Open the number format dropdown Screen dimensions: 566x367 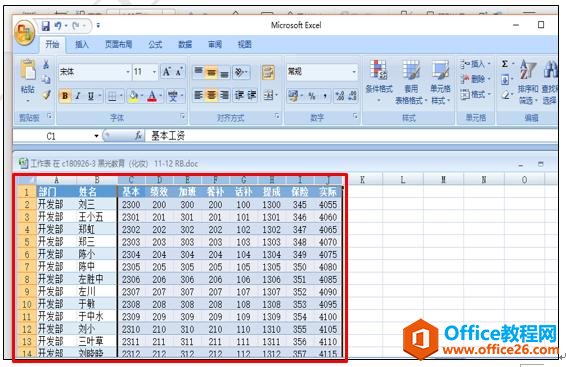pos(354,72)
